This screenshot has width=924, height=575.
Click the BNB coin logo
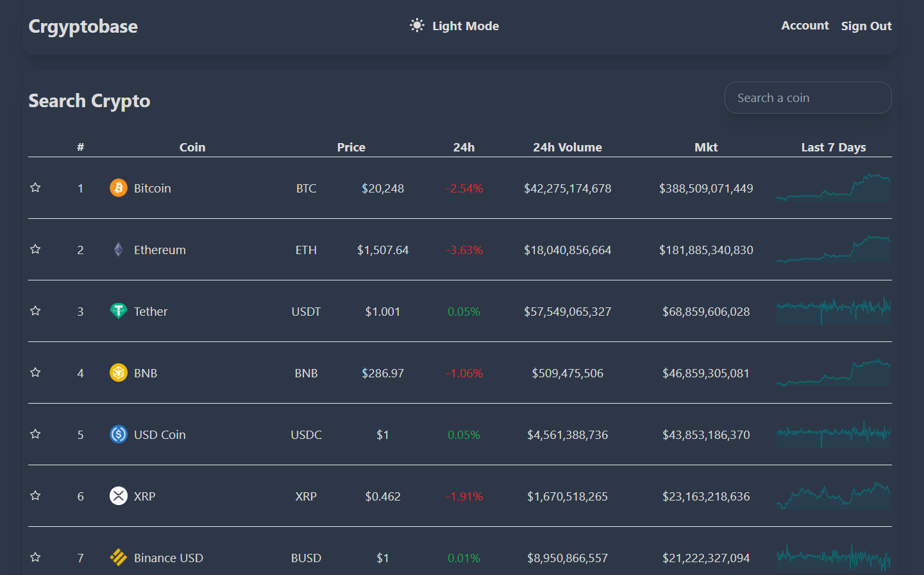(x=119, y=373)
